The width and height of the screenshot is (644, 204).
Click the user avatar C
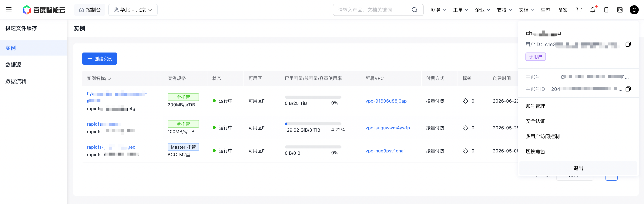coord(634,10)
